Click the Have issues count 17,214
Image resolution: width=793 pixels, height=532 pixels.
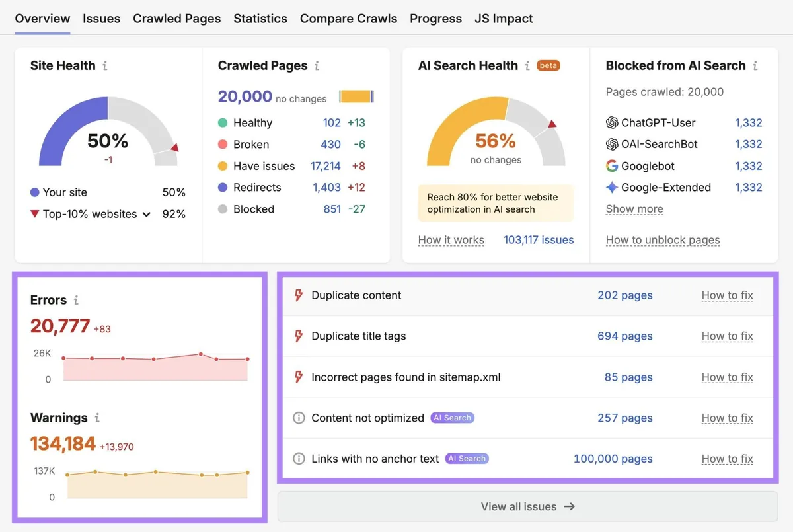tap(326, 166)
